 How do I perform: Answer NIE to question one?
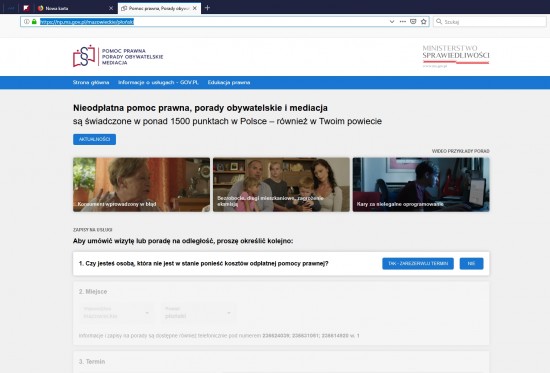coord(471,264)
